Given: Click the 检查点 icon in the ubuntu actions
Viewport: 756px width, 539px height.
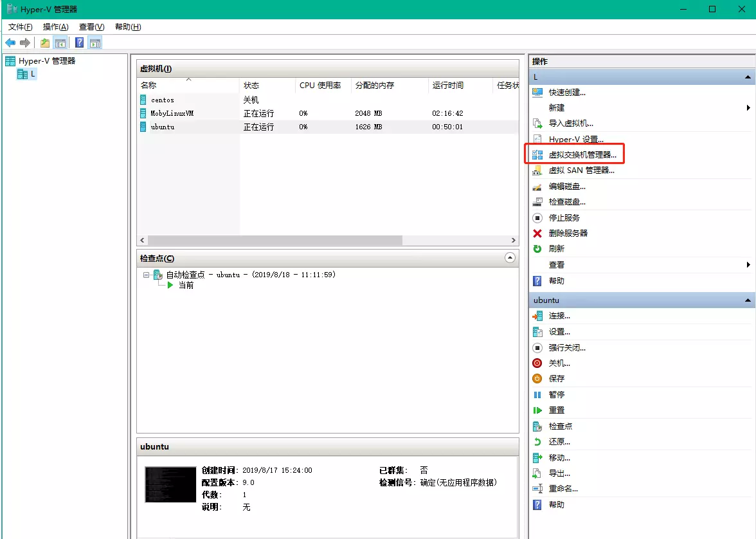Looking at the screenshot, I should (537, 426).
